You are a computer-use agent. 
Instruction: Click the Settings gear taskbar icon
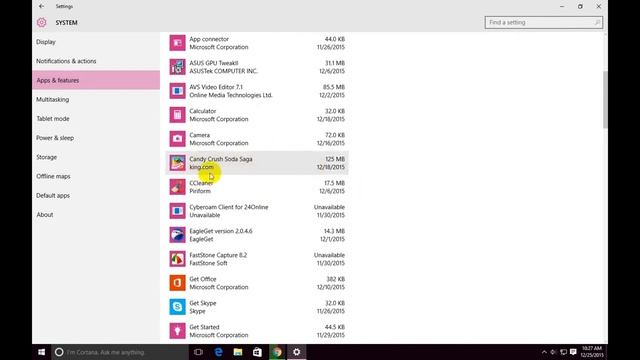297,352
